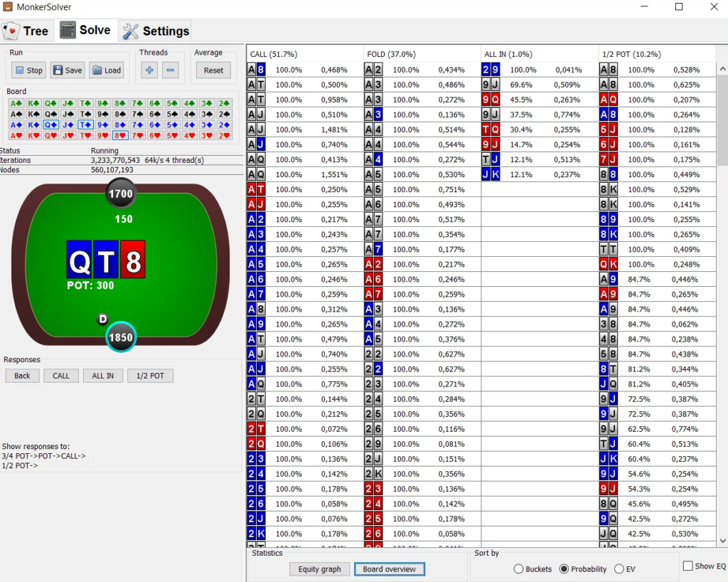Reset the average
The image size is (728, 582).
click(213, 70)
